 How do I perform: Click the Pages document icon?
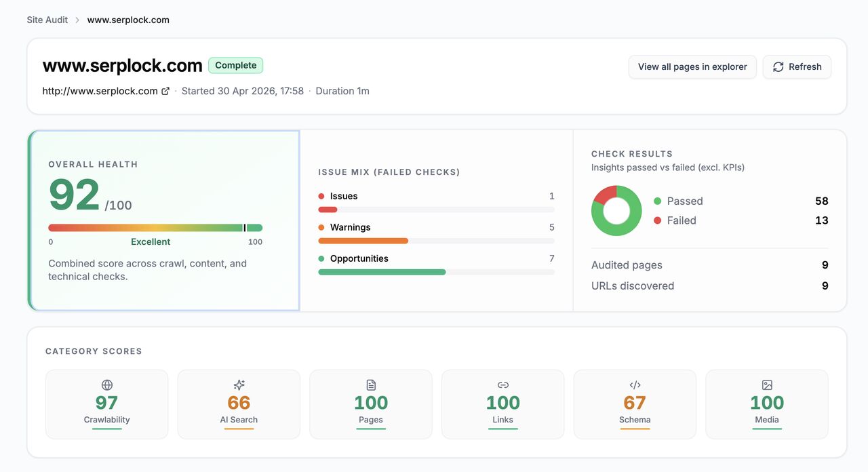pyautogui.click(x=371, y=385)
